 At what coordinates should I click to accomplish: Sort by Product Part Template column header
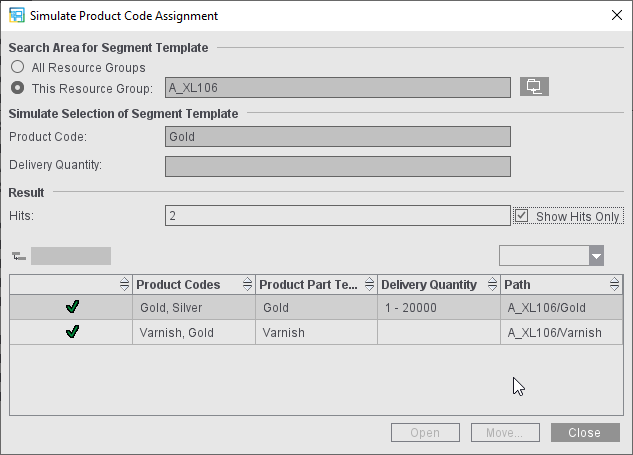click(309, 285)
